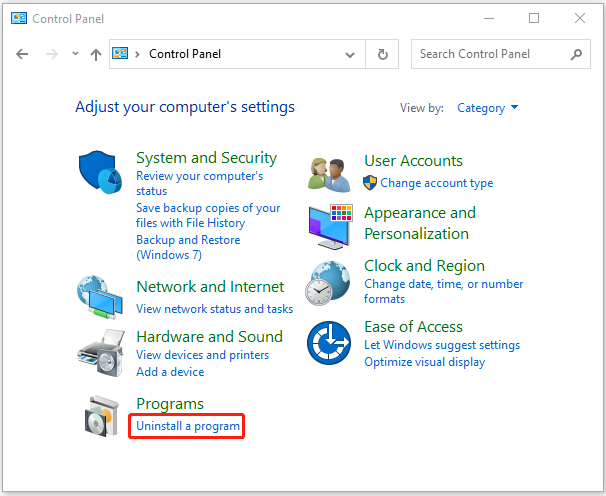Open View network status and tasks
The height and width of the screenshot is (496, 606).
[x=214, y=309]
